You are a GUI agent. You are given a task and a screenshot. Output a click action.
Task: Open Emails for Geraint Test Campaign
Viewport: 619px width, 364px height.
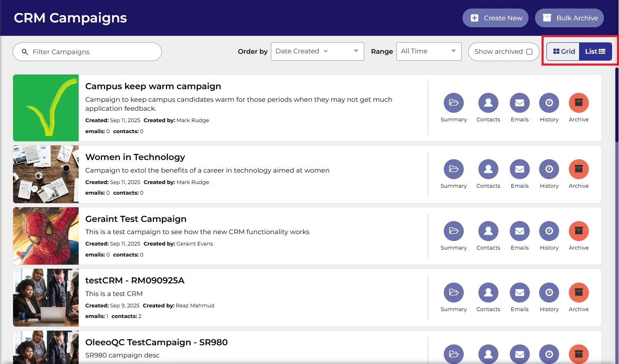520,231
